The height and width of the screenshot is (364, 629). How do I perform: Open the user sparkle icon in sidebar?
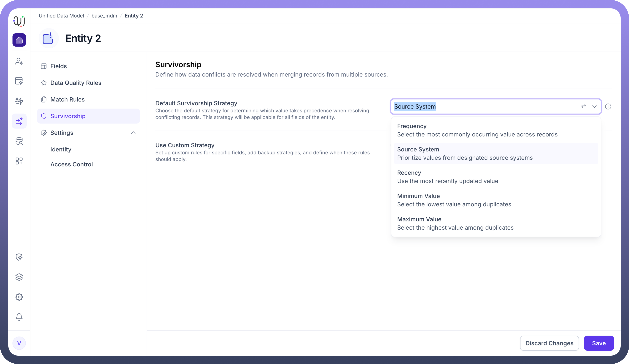[x=19, y=61]
